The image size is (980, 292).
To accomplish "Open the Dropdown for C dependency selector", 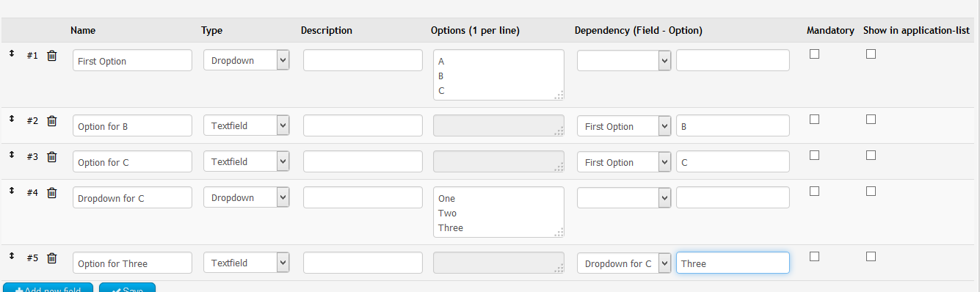I will coord(624,197).
